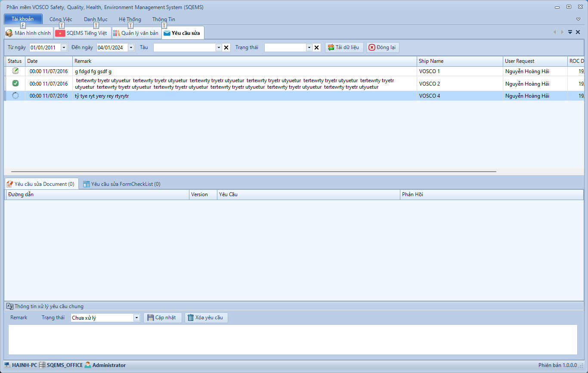Click inside the Remark text area
Screen dimensions: 588x373
[293, 339]
